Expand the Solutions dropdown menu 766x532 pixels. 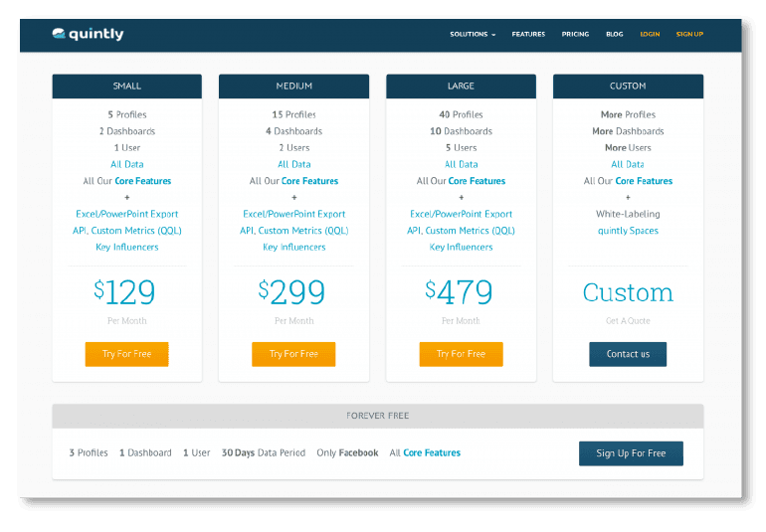472,34
